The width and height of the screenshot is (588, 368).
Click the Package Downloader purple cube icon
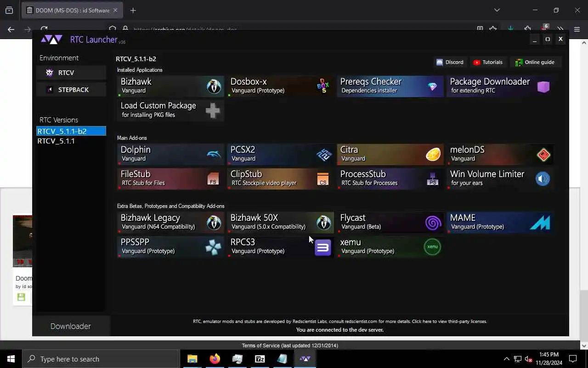tap(543, 86)
